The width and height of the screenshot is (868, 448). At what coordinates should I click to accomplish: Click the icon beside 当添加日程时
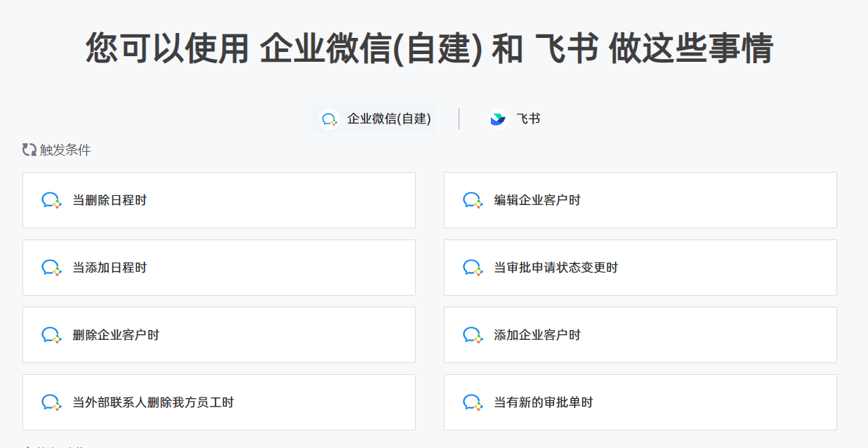click(x=52, y=268)
